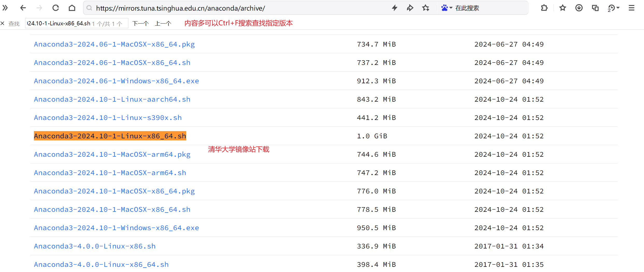644x272 pixels.
Task: Download Anaconda3-2024.06-1-Windows-x86_64.exe
Action: pyautogui.click(x=117, y=81)
